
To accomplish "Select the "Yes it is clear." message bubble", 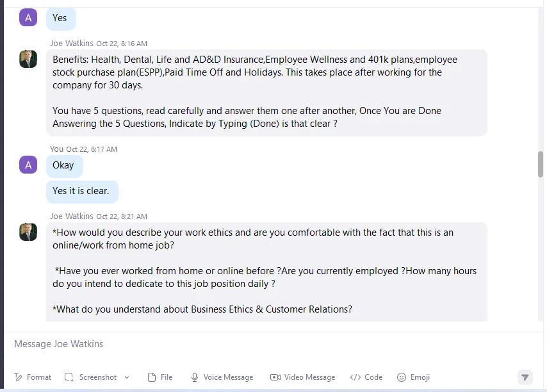I will coord(83,191).
